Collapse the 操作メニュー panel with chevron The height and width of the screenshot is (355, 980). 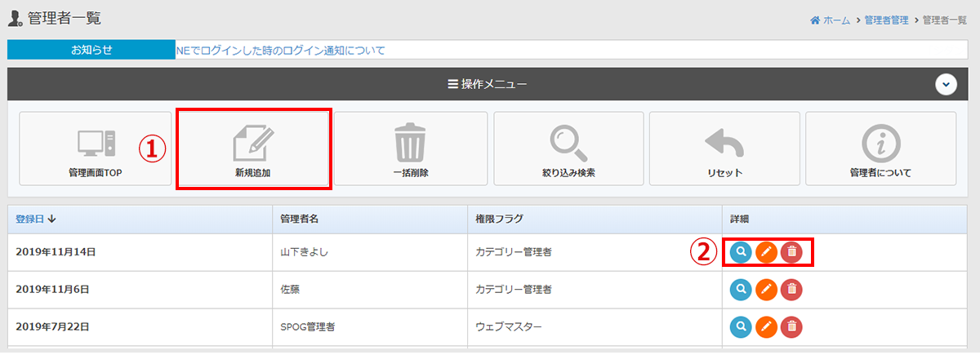coord(946,84)
